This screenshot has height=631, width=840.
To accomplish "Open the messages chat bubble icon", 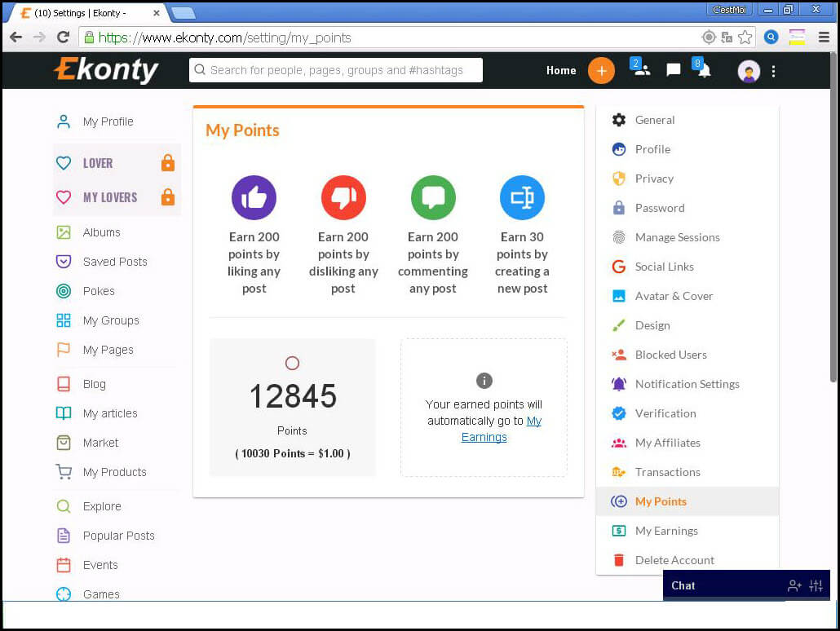I will 673,71.
